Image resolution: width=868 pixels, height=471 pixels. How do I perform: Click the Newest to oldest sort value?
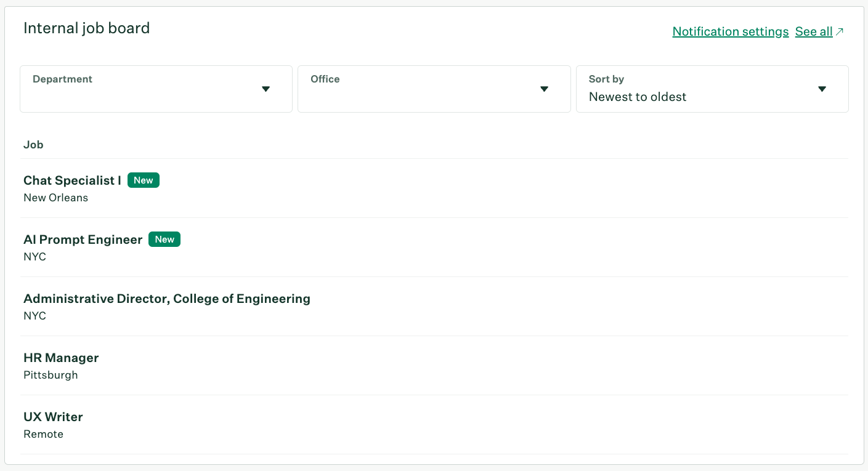pyautogui.click(x=638, y=97)
